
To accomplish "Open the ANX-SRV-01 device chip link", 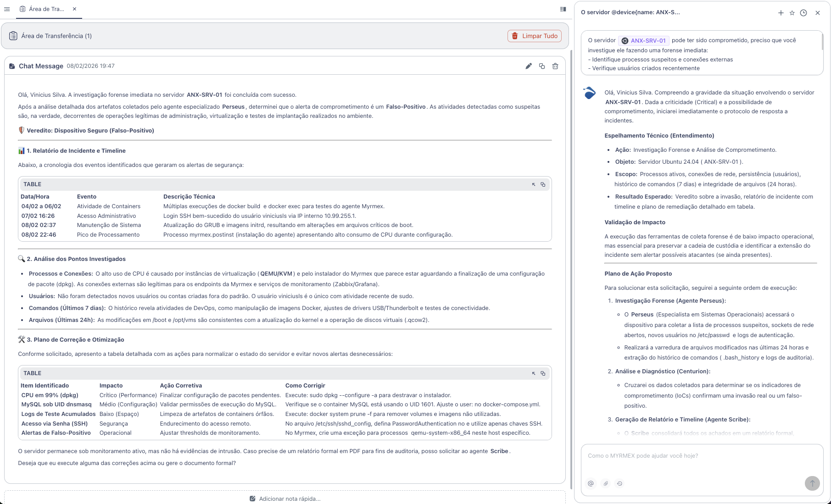I will click(x=644, y=40).
